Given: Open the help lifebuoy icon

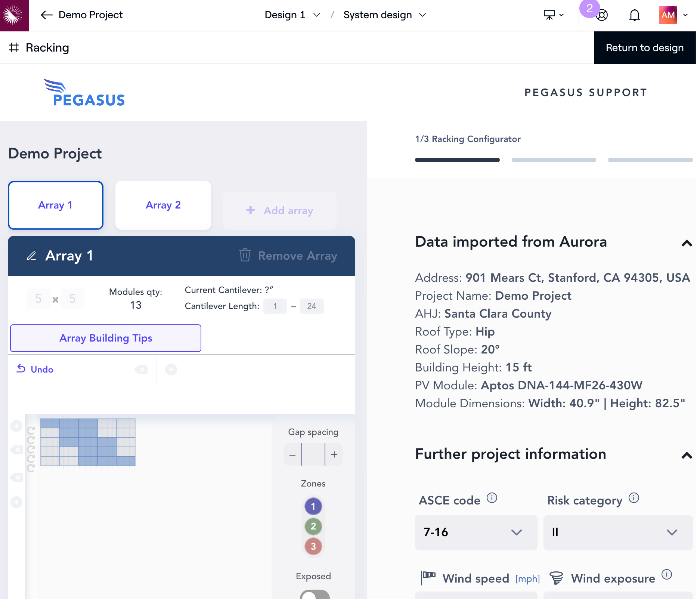Looking at the screenshot, I should click(602, 15).
